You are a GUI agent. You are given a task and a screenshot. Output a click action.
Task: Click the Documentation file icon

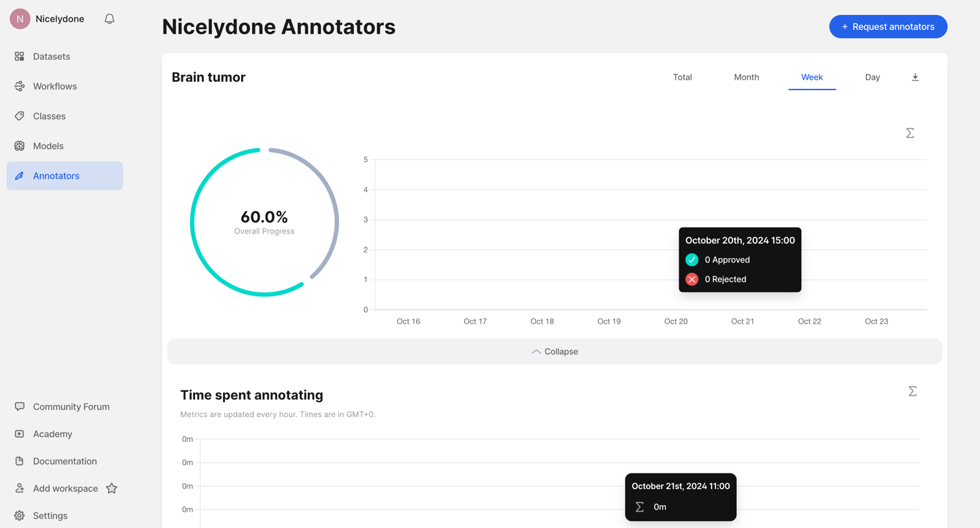[19, 461]
